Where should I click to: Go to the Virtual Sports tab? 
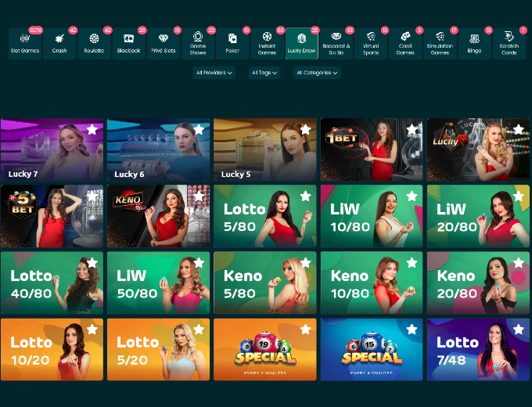pyautogui.click(x=371, y=44)
